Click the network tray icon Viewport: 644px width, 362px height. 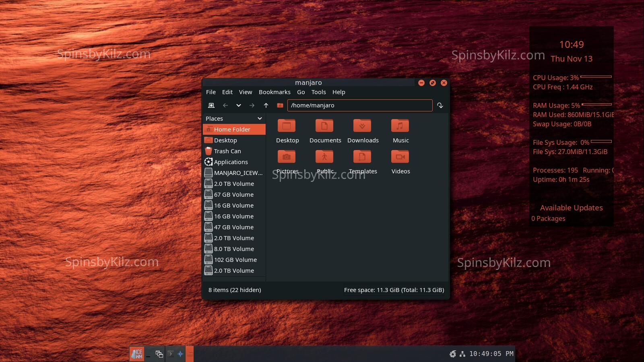pyautogui.click(x=462, y=354)
